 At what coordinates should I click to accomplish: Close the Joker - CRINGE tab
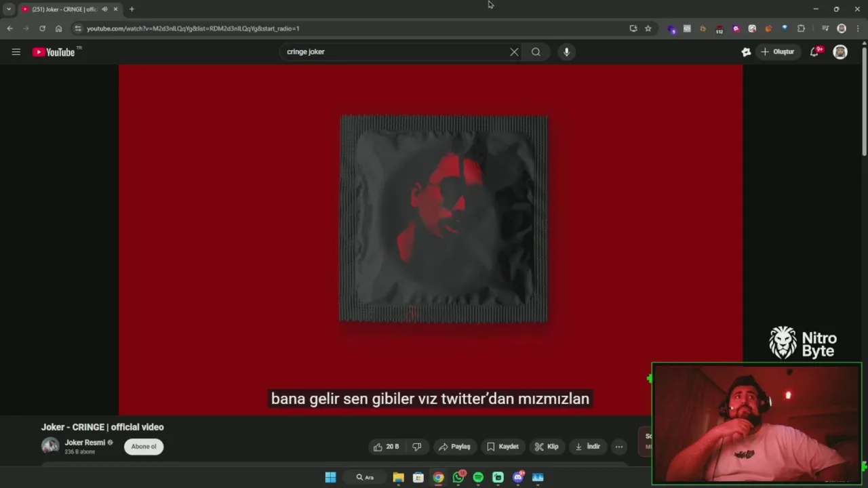115,9
